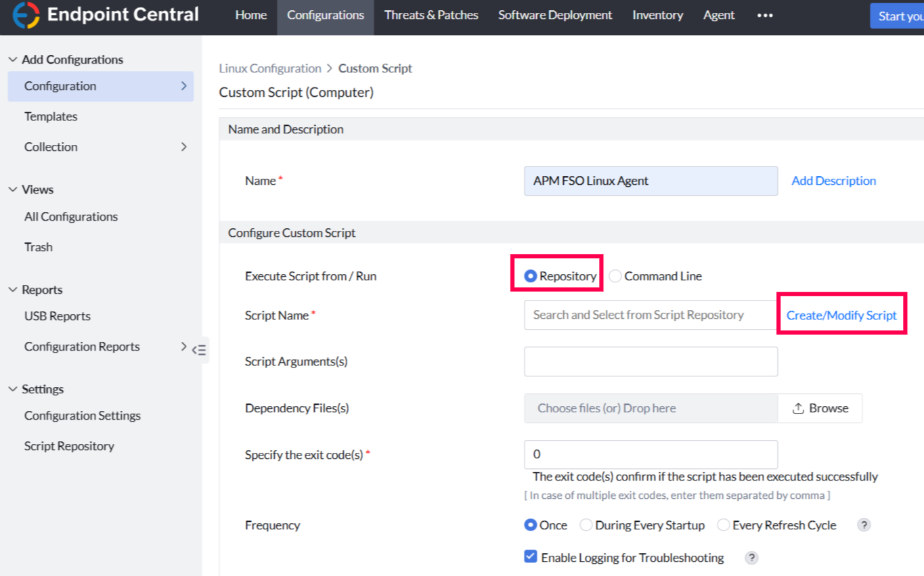
Task: Switch to the Inventory tab
Action: point(658,15)
